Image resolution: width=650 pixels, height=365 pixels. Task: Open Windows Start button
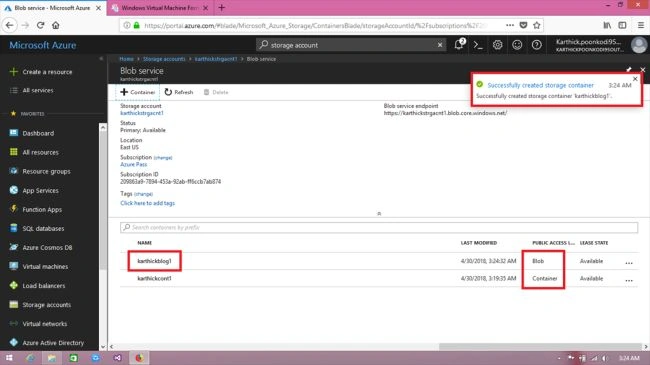tap(9, 358)
